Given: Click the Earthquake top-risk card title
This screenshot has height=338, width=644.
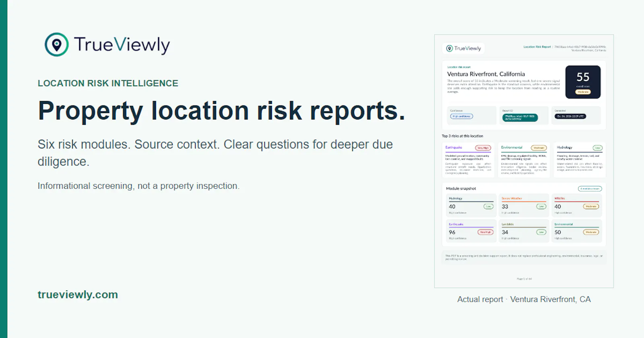Looking at the screenshot, I should pos(454,148).
